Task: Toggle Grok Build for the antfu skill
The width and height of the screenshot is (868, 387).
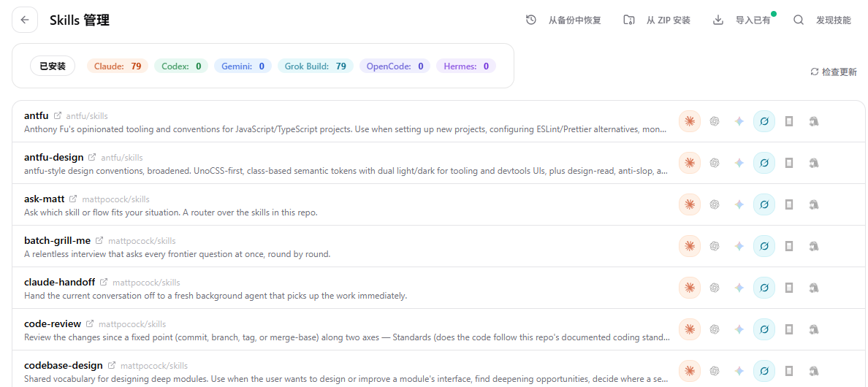Action: coord(764,122)
